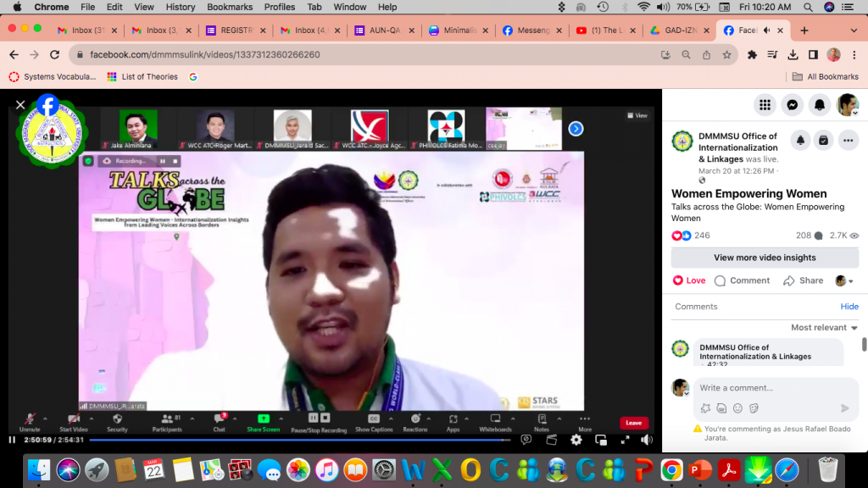The image size is (868, 488).
Task: Click View more video insights button
Action: click(765, 258)
